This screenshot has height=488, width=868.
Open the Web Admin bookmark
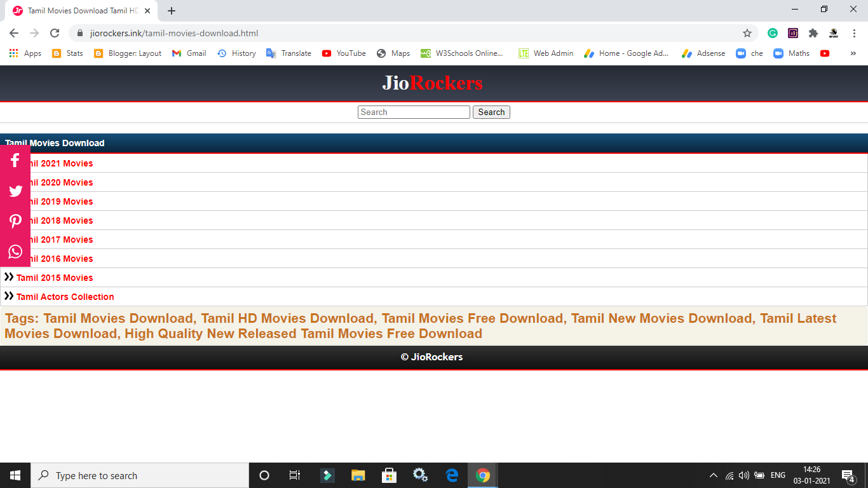(x=546, y=53)
